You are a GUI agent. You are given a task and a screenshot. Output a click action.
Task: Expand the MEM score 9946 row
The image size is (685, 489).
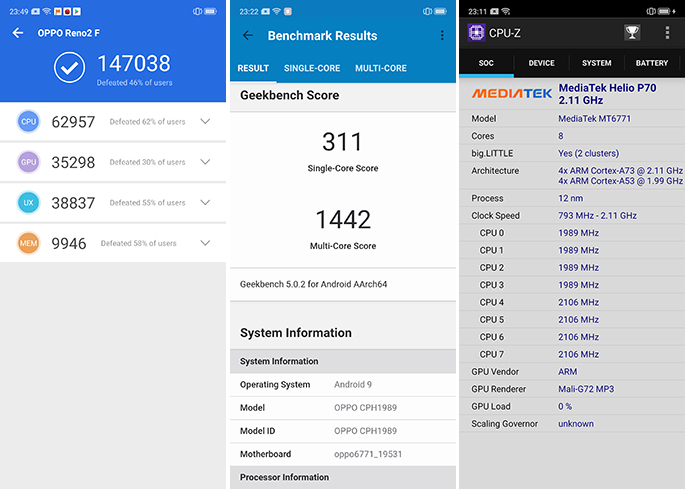[205, 243]
